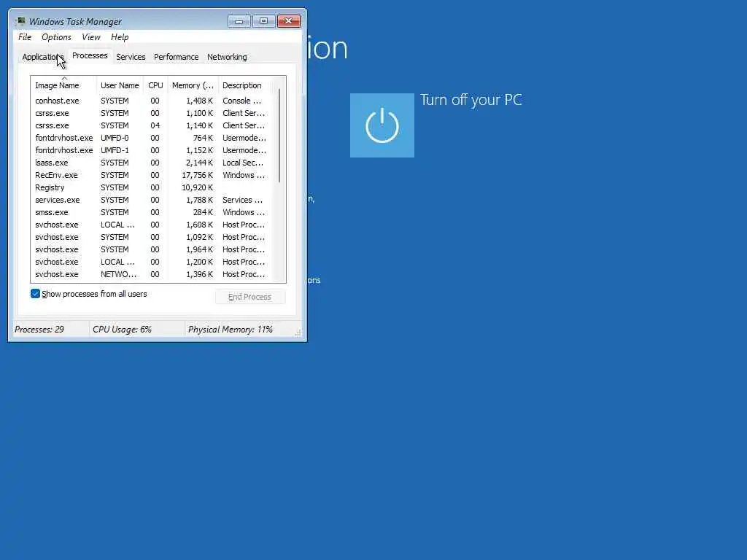Screen dimensions: 747x560
Task: Switch to the Services tab
Action: (x=131, y=57)
